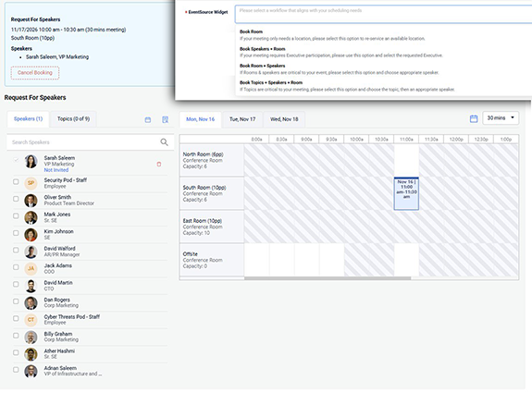
Task: Click the Cancel Booking button
Action: tap(35, 73)
